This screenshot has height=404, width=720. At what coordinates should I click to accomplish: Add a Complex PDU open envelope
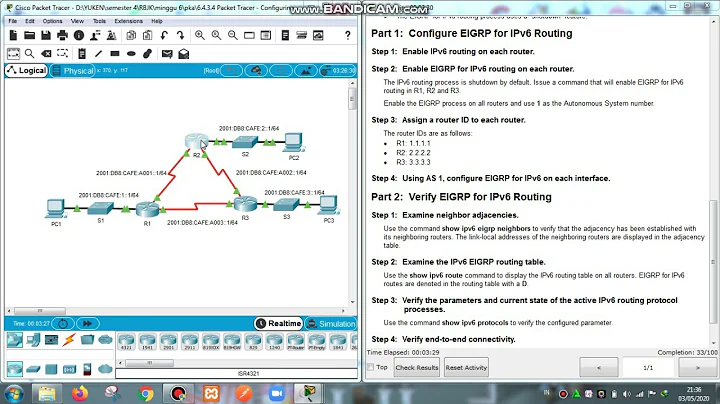coord(184,54)
